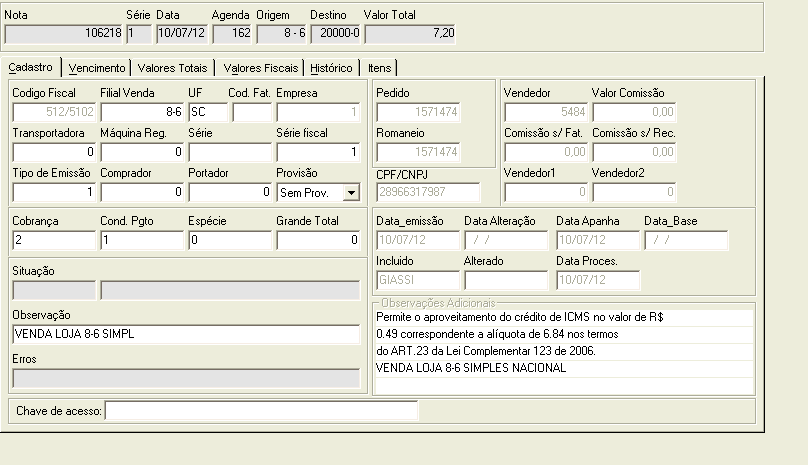The width and height of the screenshot is (808, 465).
Task: Click the Alterado field
Action: tap(506, 280)
